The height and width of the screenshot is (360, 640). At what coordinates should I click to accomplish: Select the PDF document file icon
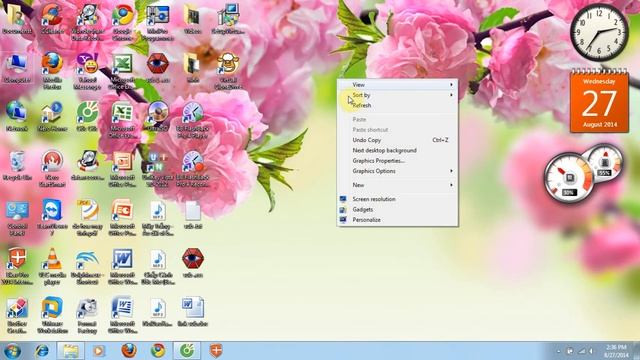(87, 217)
